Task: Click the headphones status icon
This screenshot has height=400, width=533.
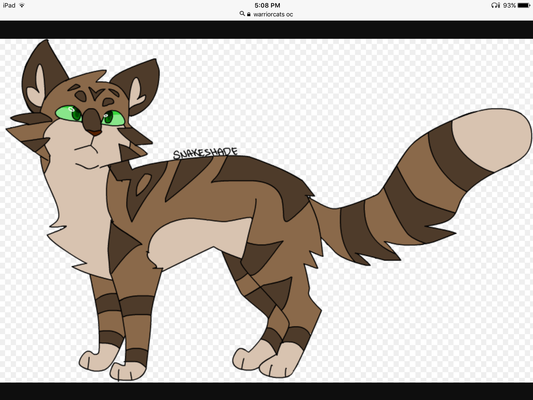Action: tap(496, 5)
